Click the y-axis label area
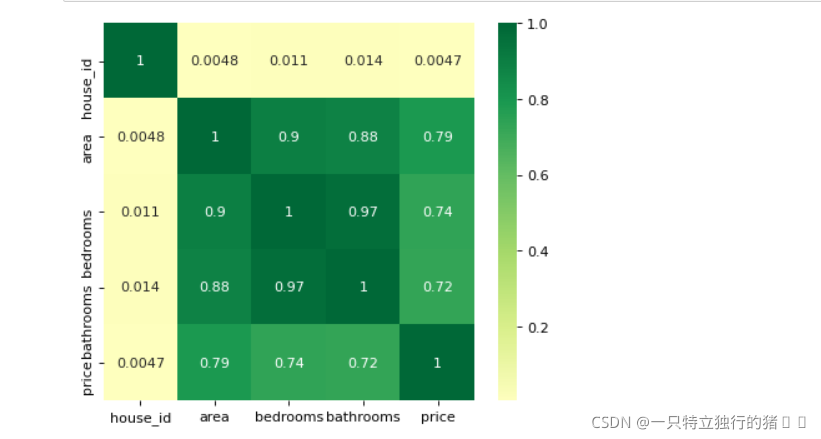The height and width of the screenshot is (439, 821). point(86,149)
